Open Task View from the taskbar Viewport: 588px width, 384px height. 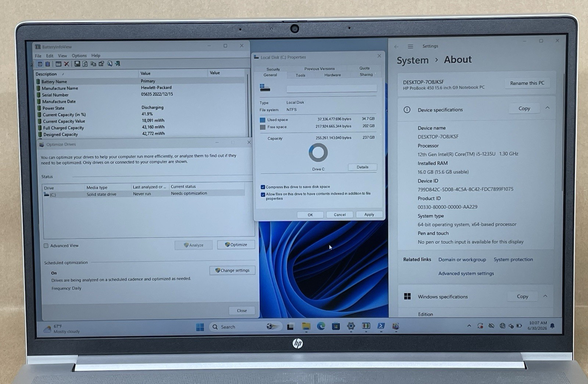[290, 327]
